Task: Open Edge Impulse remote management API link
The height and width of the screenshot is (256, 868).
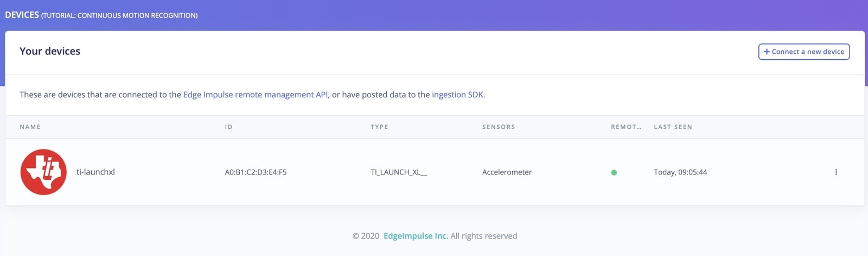Action: 256,95
